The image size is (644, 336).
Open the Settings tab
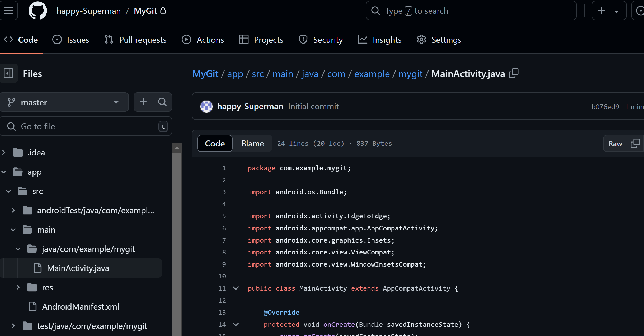(x=439, y=40)
